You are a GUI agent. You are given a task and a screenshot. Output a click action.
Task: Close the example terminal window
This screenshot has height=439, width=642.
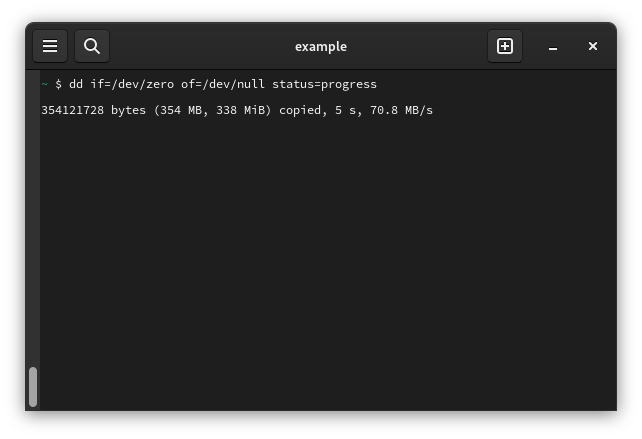(593, 46)
